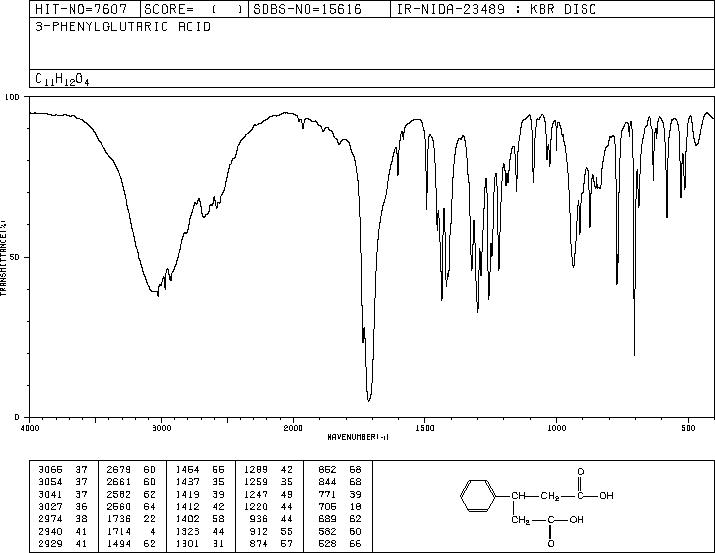Click the 1500 wavenumber axis label
The width and height of the screenshot is (715, 553).
425,428
